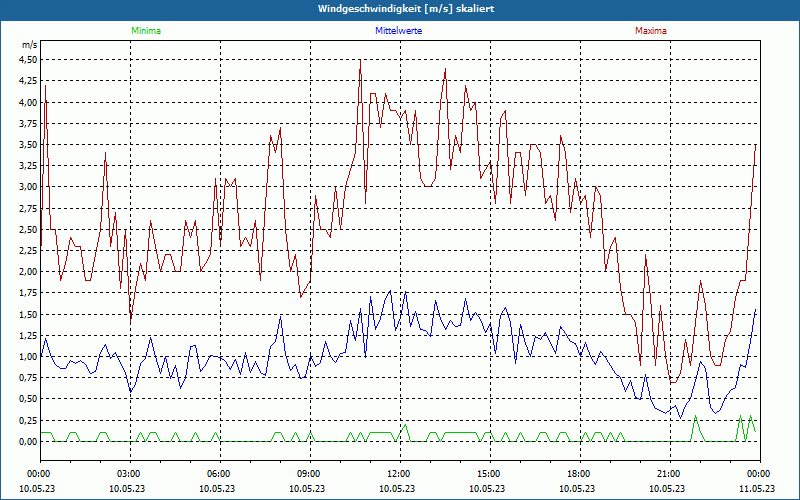Click the "3,75" y-axis tick value
The height and width of the screenshot is (500, 800).
click(29, 123)
